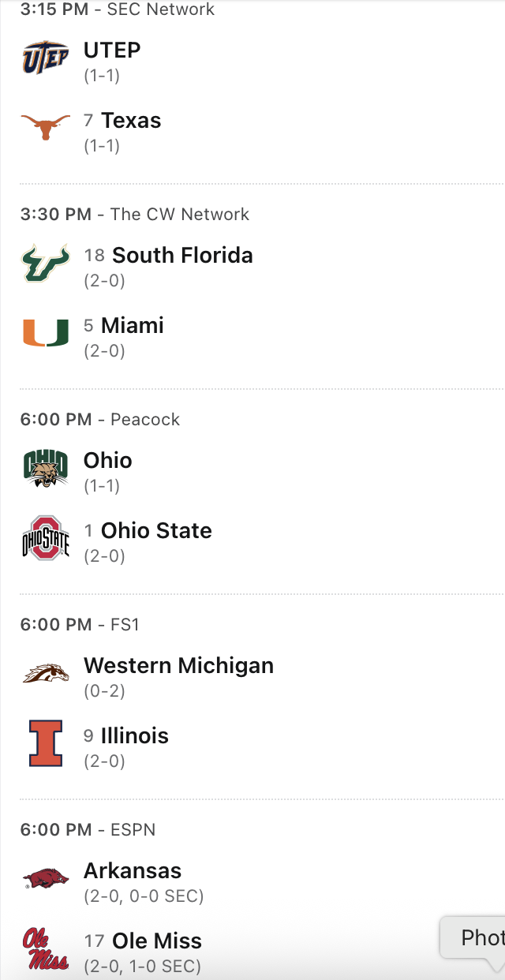Click the Ole Miss script logo

[45, 948]
